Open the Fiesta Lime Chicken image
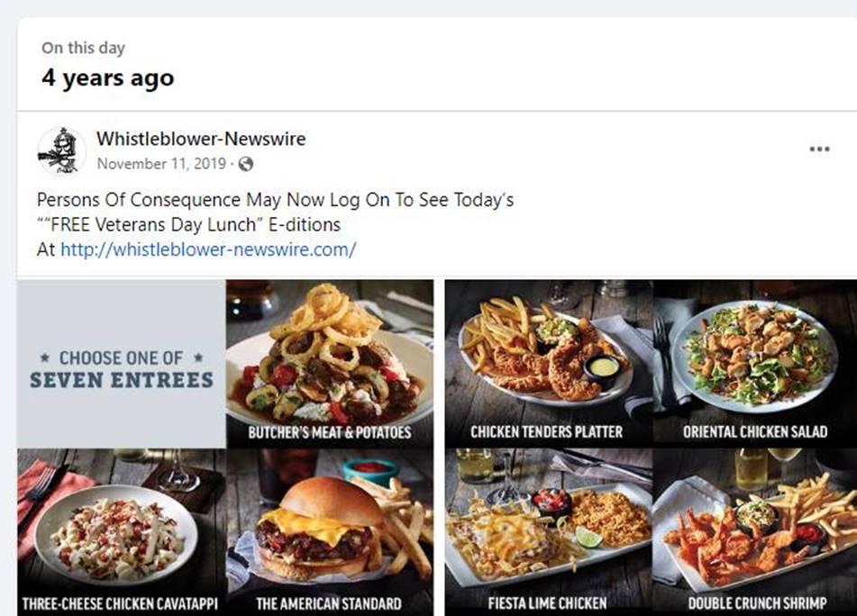Image resolution: width=857 pixels, height=616 pixels. tap(549, 532)
